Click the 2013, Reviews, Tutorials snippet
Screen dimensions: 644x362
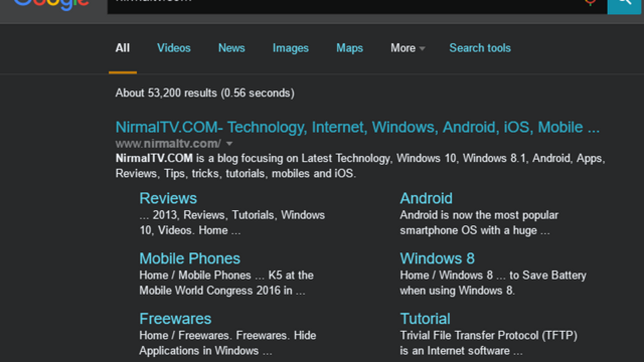pyautogui.click(x=232, y=223)
